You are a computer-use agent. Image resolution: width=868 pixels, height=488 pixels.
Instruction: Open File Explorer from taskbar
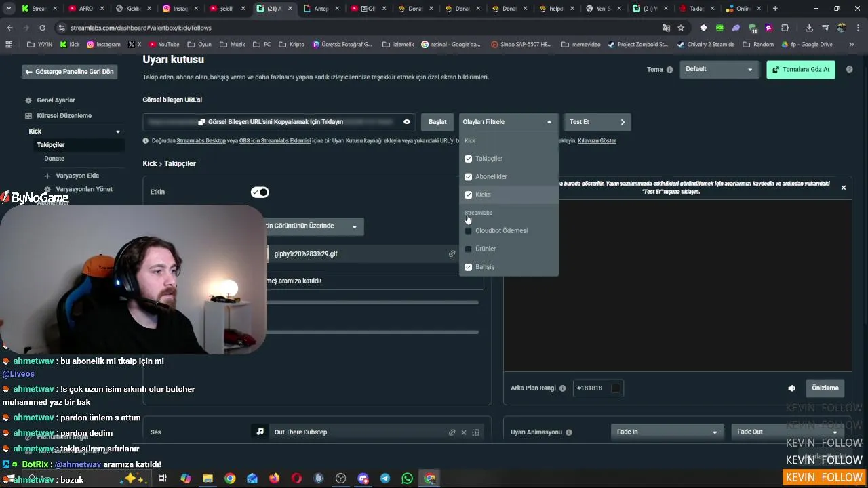(208, 479)
